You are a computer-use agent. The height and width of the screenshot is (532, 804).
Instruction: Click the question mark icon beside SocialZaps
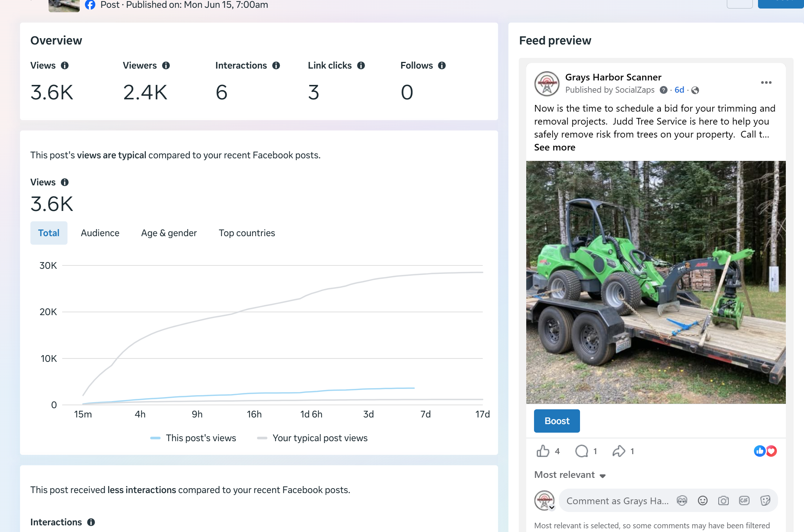[x=664, y=90]
